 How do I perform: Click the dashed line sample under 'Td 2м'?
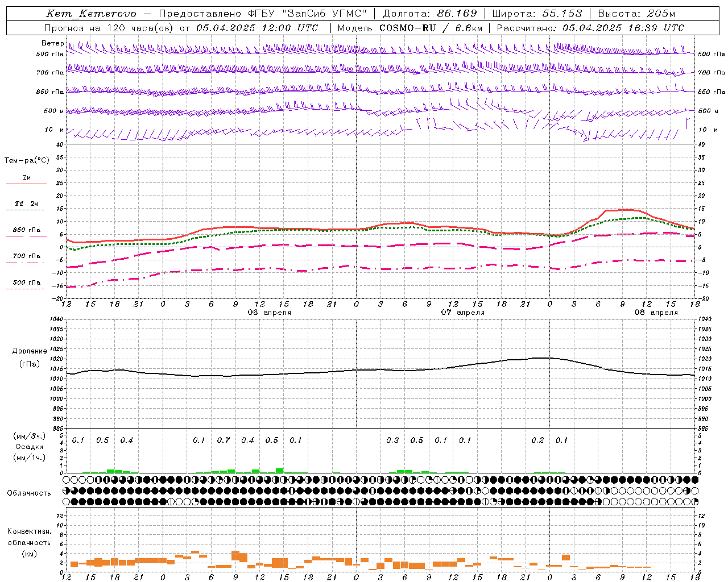pos(27,210)
